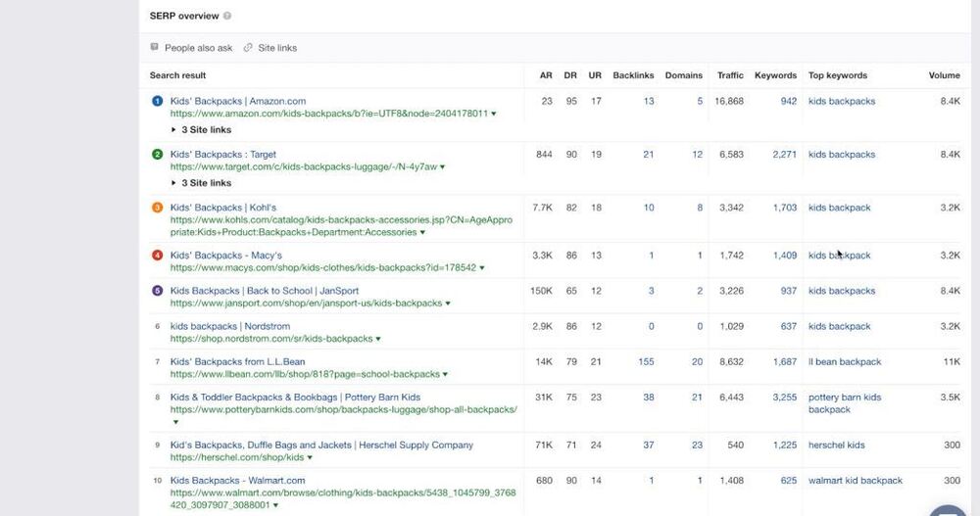
Task: Click Amazon traffic value 16,868
Action: tap(729, 101)
